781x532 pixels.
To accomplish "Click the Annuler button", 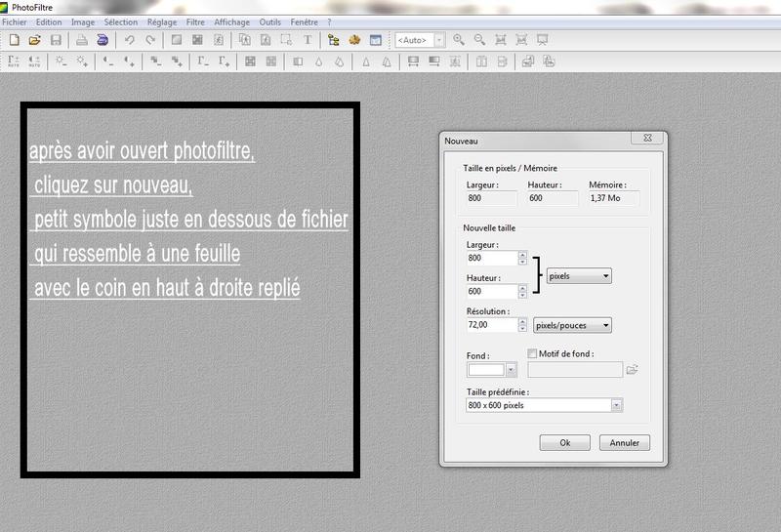I will click(625, 442).
